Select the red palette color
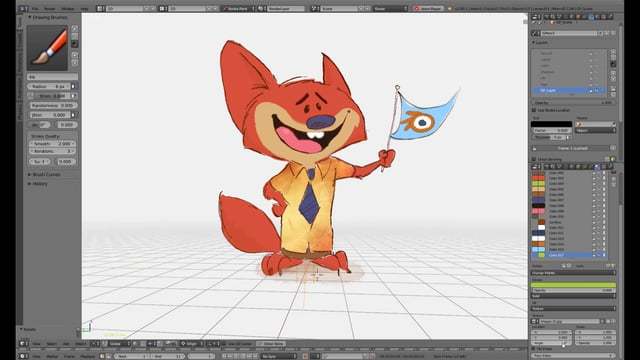Screen dimensions: 640x360 pos(538,178)
